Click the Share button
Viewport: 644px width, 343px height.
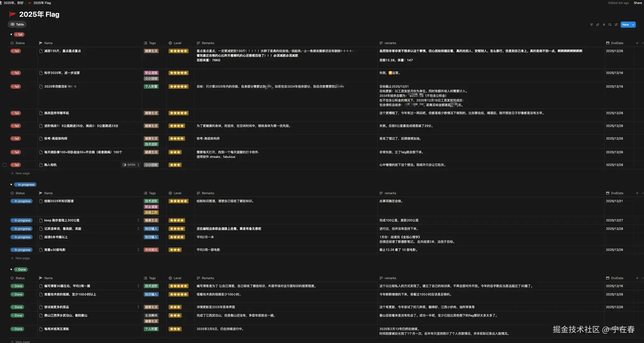638,3
